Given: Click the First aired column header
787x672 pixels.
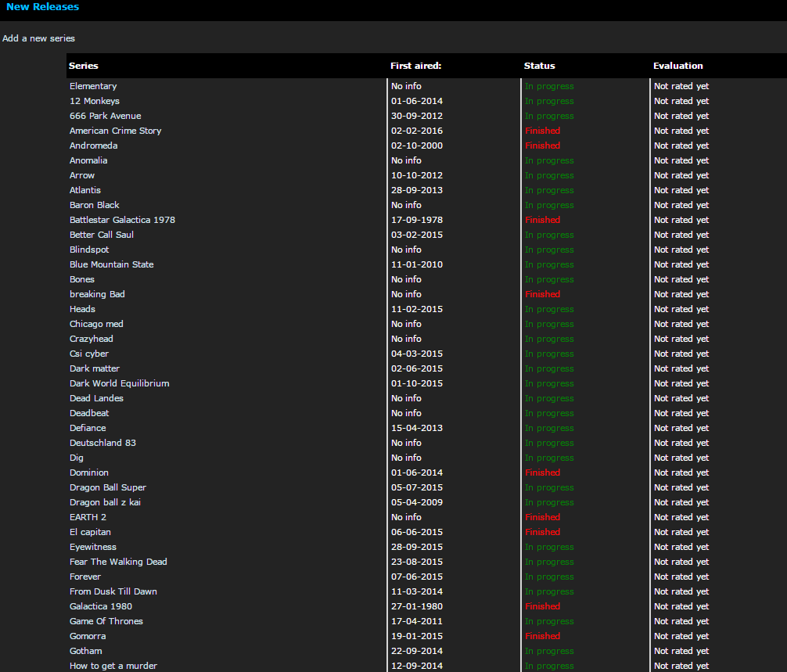Looking at the screenshot, I should 416,66.
